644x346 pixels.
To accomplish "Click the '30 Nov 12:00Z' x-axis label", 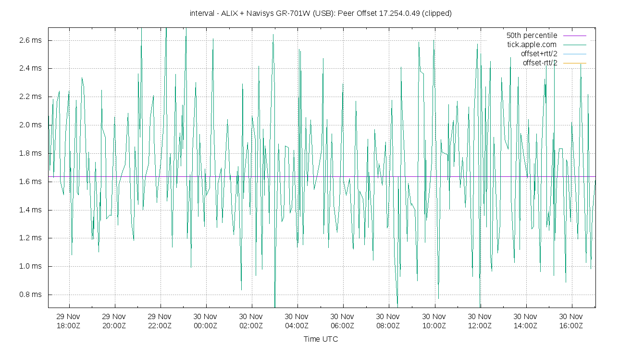I will 480,321.
